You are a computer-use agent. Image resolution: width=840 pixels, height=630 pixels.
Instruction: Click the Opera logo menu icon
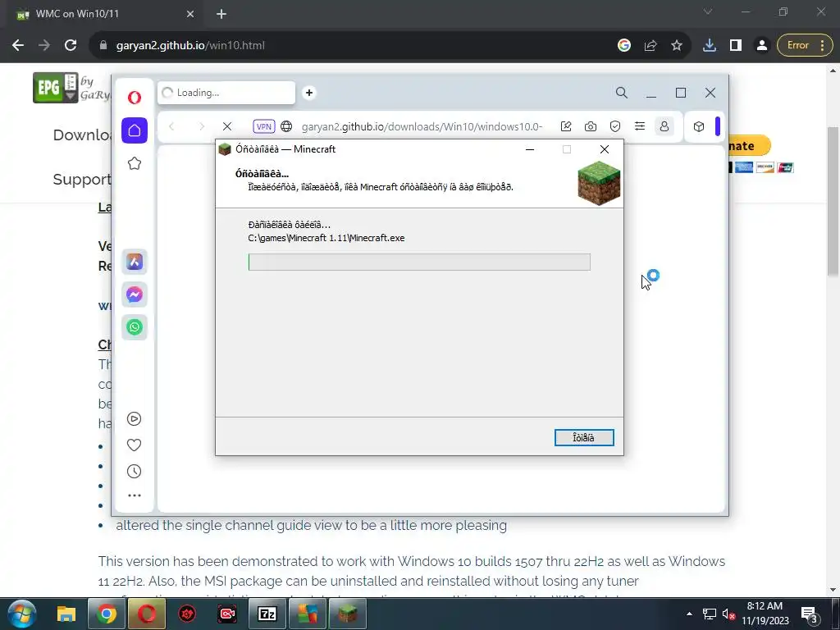pos(135,97)
